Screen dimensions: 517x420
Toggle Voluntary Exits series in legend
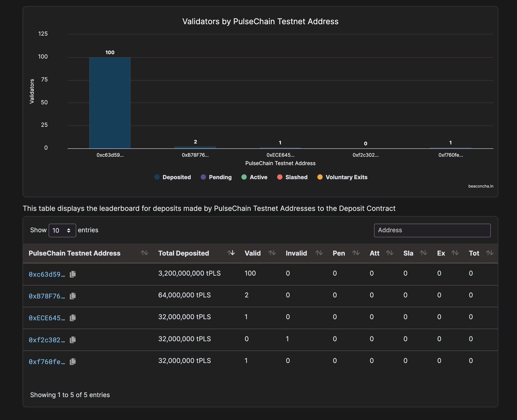[x=342, y=177]
